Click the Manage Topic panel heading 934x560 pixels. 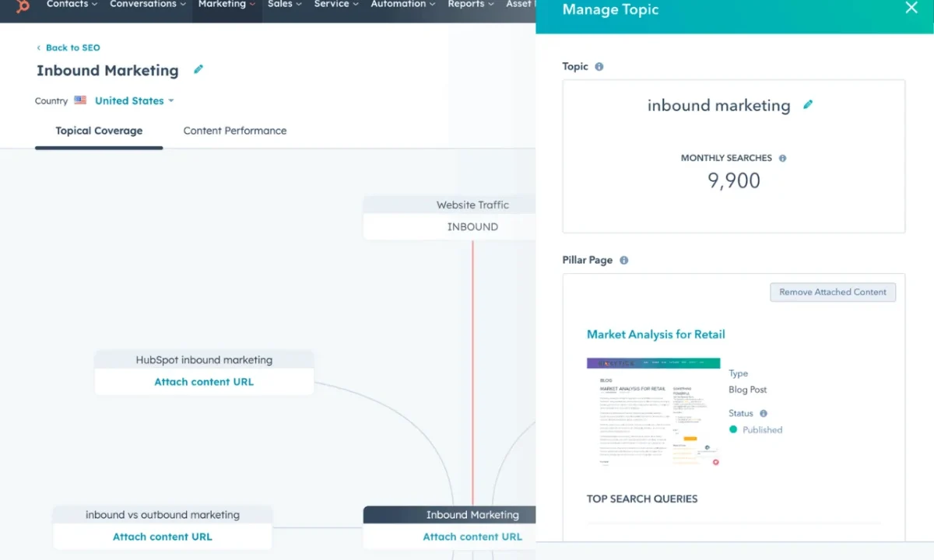pyautogui.click(x=610, y=9)
